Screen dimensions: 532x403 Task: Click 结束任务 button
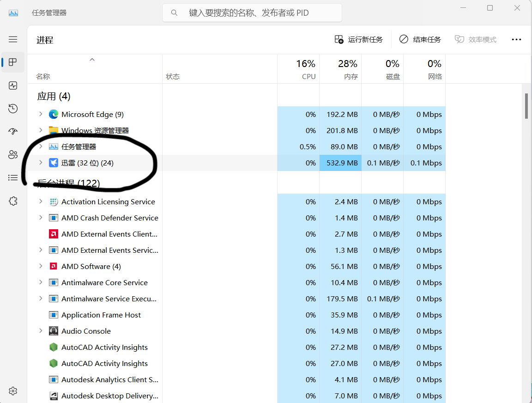tap(420, 40)
